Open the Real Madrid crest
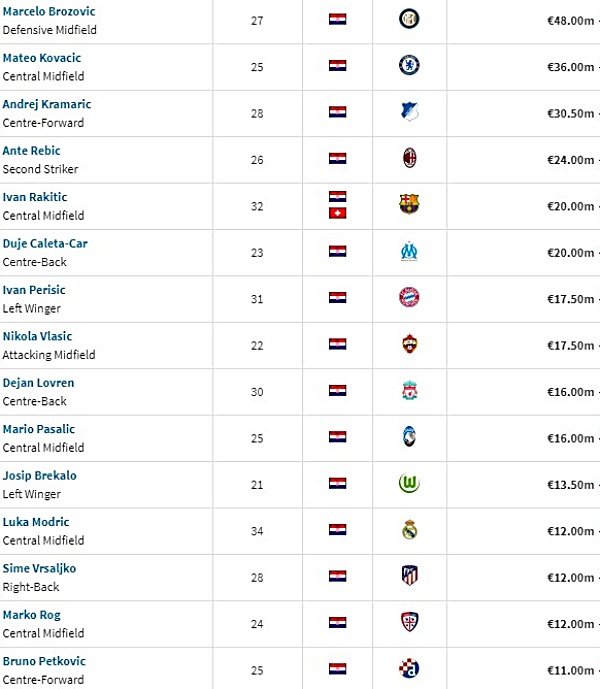Image resolution: width=600 pixels, height=689 pixels. (409, 529)
